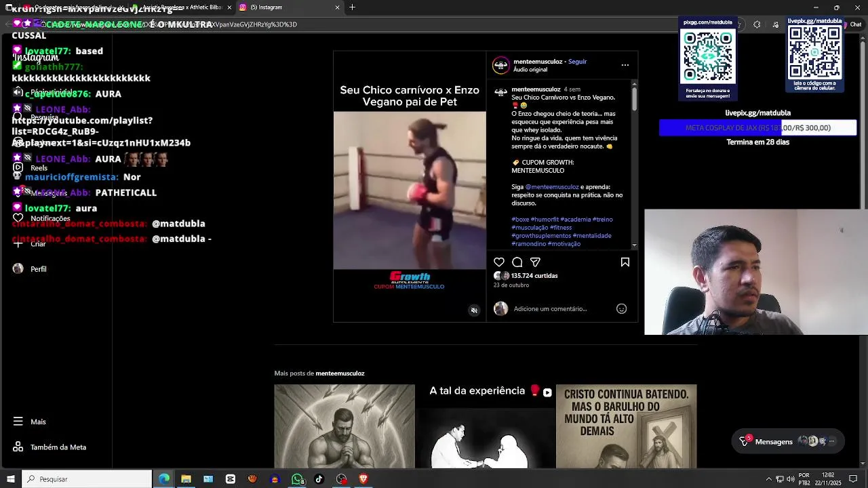The image size is (868, 488).
Task: Click the streamer webcam overlay
Action: pos(756,272)
